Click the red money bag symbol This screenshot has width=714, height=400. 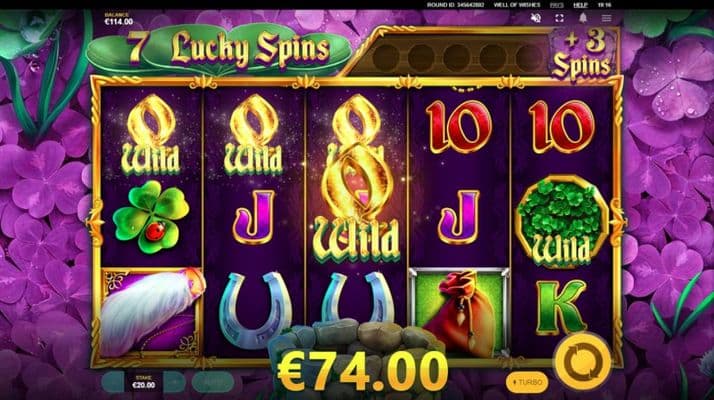(x=459, y=313)
